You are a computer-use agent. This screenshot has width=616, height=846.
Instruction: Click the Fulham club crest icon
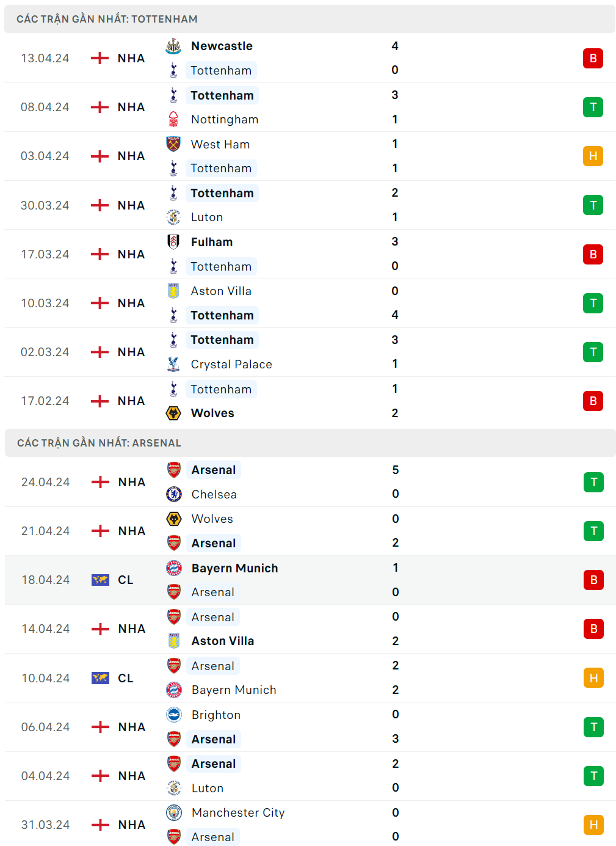(173, 242)
